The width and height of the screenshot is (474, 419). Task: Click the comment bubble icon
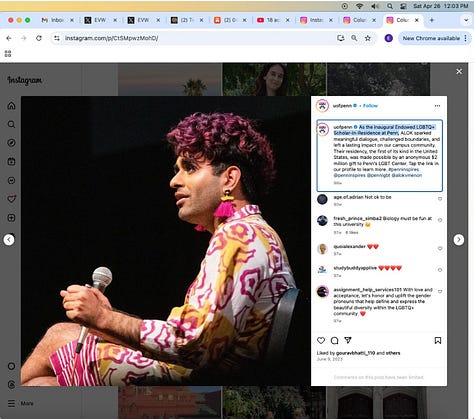(x=334, y=340)
